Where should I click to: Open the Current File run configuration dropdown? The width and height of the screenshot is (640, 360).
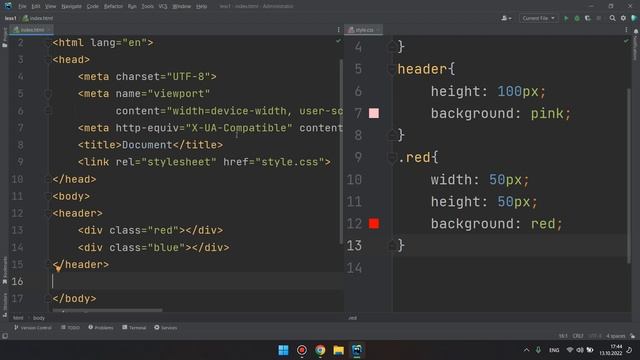coord(538,18)
